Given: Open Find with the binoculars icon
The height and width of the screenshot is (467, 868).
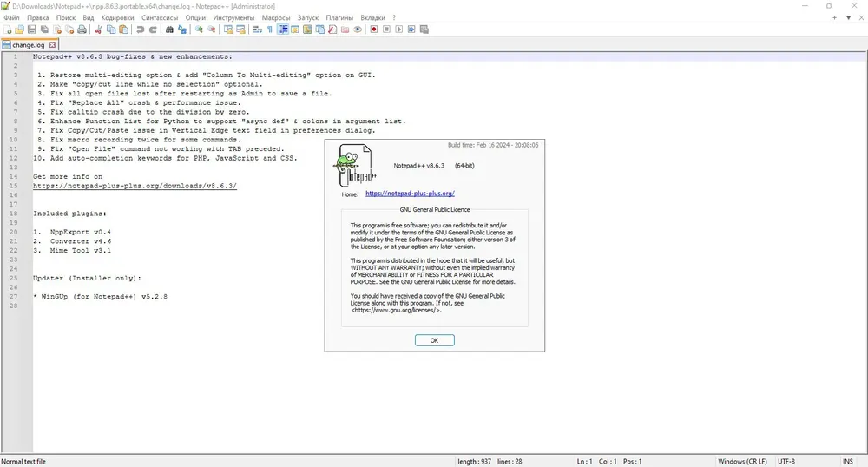Looking at the screenshot, I should pyautogui.click(x=169, y=30).
